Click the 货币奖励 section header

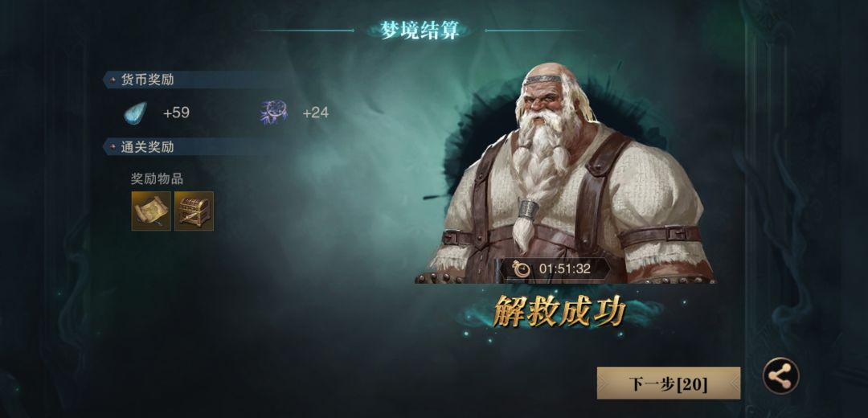point(147,80)
